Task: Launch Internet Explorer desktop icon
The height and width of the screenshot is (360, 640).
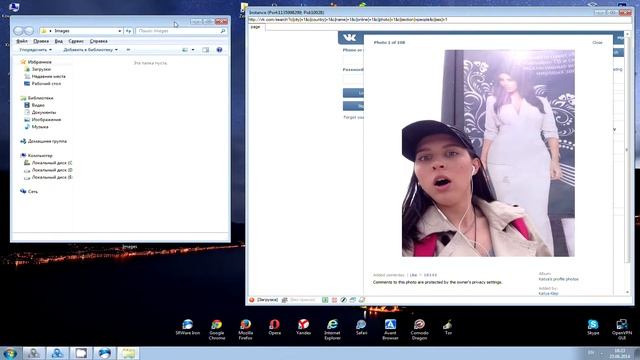Action: point(332,330)
